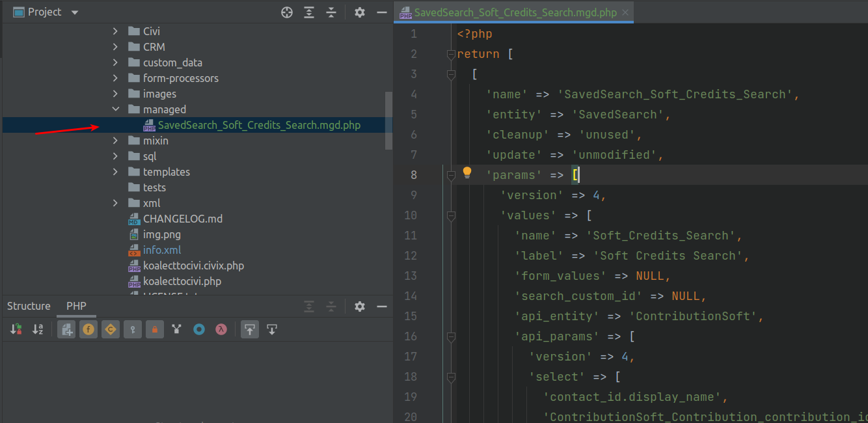The image size is (868, 423).
Task: Expand the templates folder
Action: (116, 172)
